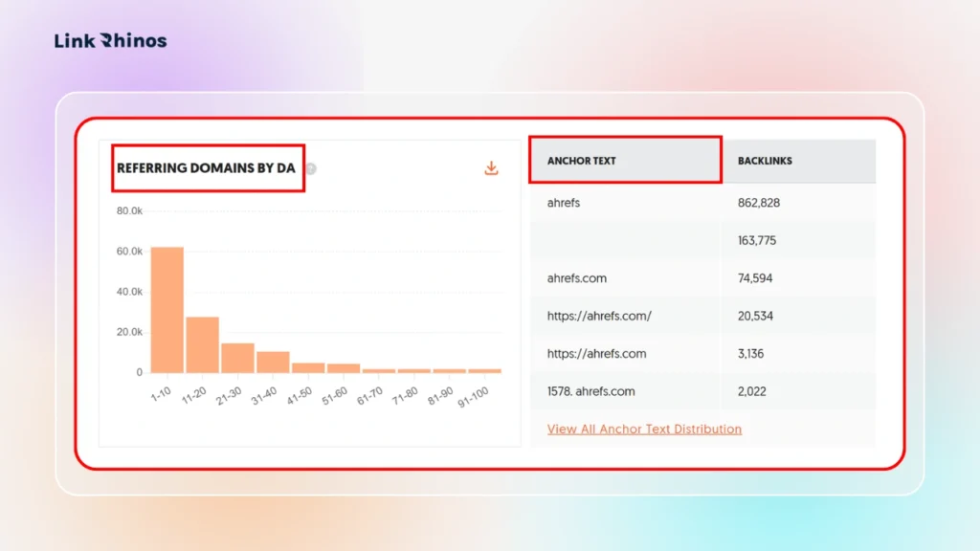This screenshot has width=980, height=551.
Task: Select the 31-40 DA bar
Action: (x=273, y=363)
